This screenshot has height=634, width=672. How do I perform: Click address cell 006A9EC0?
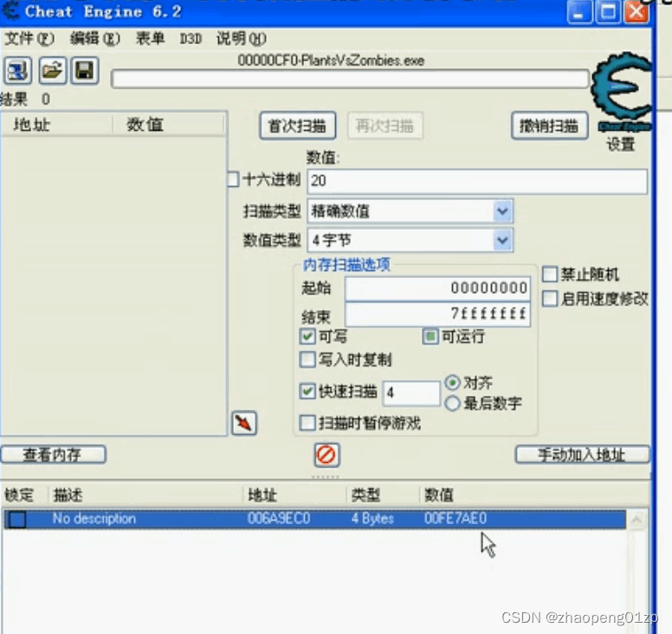click(x=279, y=519)
